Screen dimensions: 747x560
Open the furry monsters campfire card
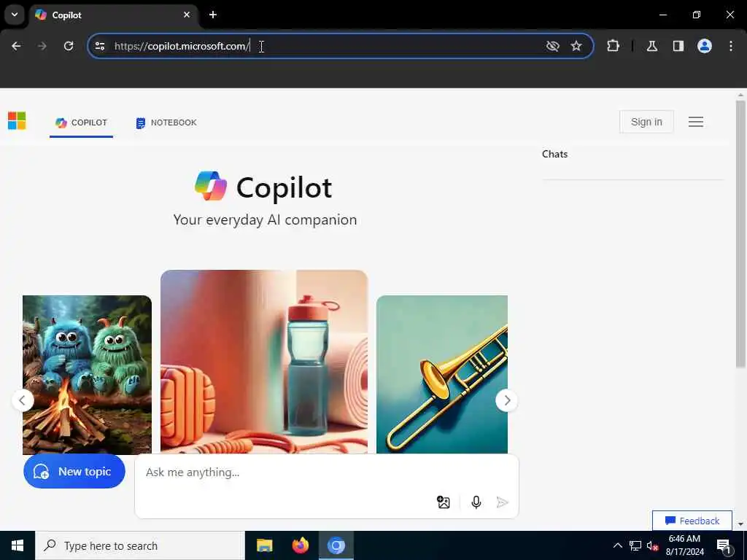click(x=88, y=375)
